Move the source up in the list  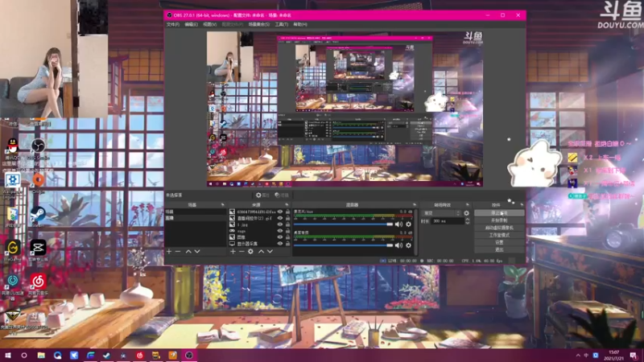click(261, 251)
